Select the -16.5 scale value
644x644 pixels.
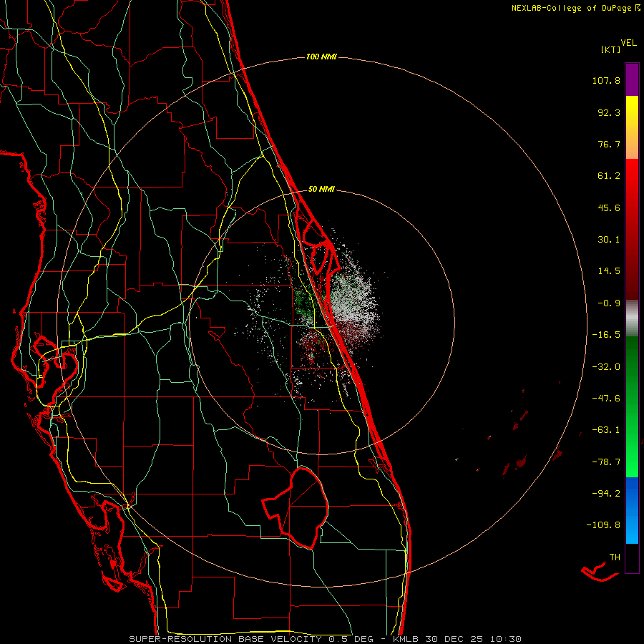click(606, 335)
